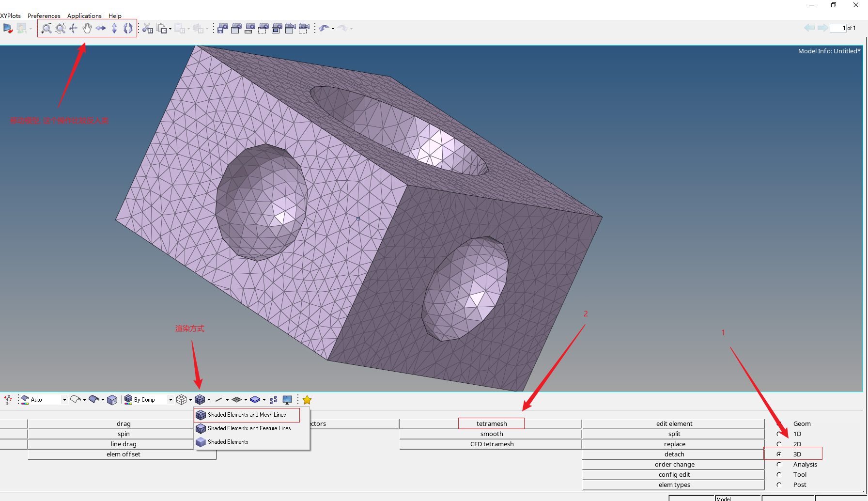Click the blue monitor display icon
This screenshot has height=501, width=868.
point(287,400)
